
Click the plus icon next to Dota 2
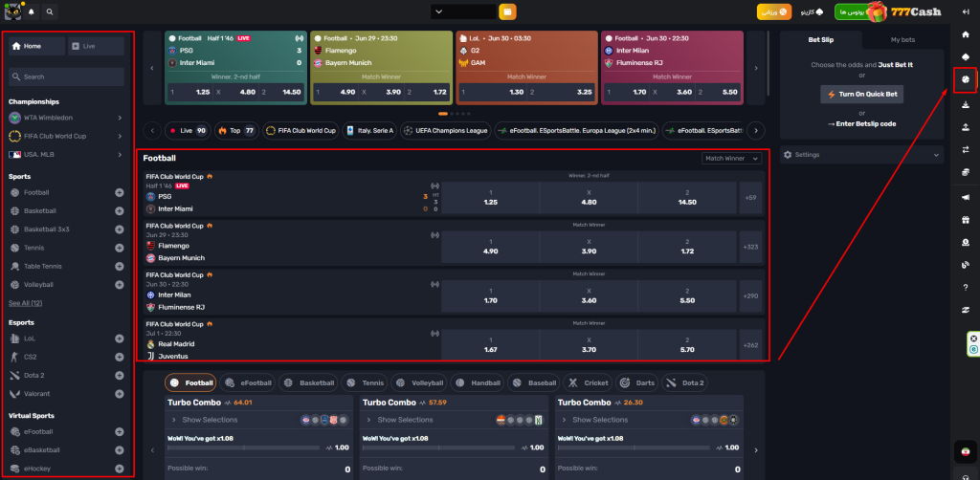tap(119, 375)
